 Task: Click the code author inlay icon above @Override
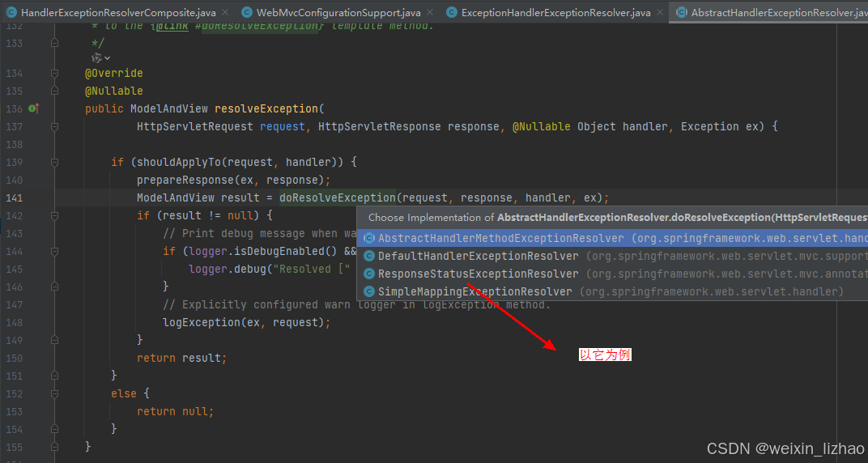coord(97,57)
